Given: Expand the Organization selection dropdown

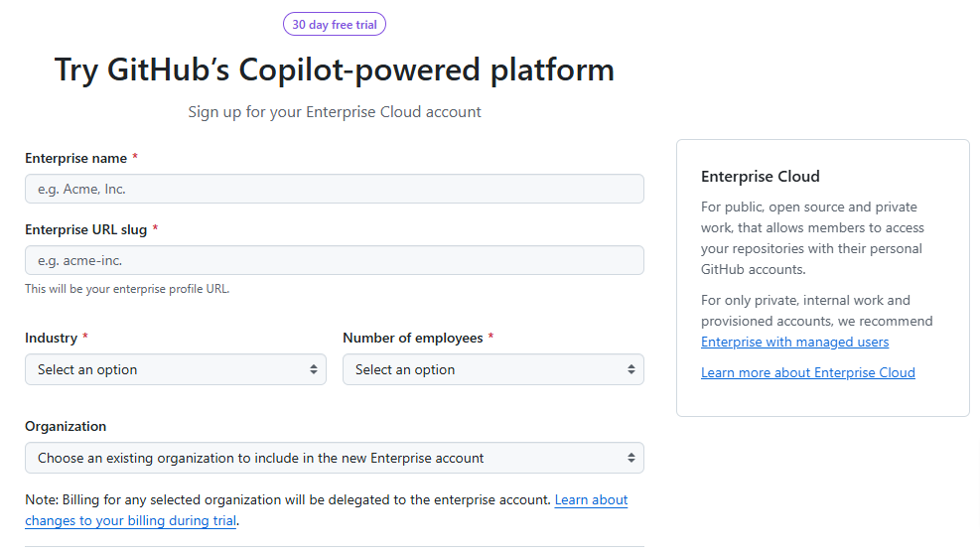Looking at the screenshot, I should coord(335,458).
